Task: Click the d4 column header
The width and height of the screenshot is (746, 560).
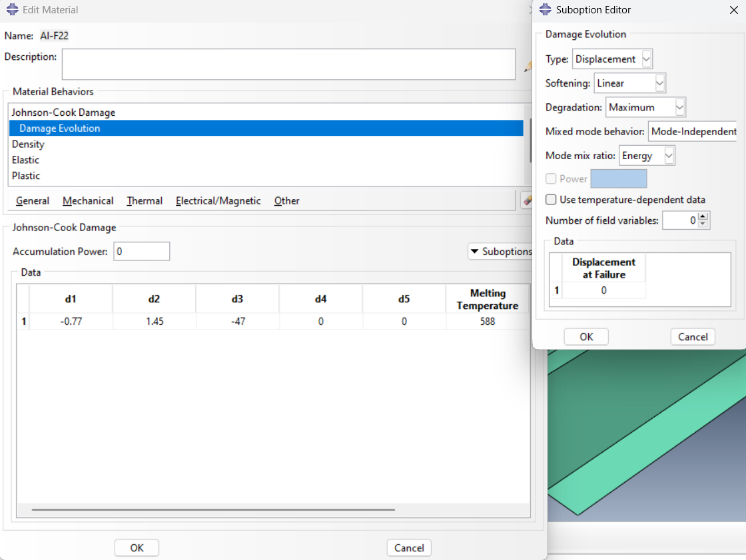Action: [321, 299]
